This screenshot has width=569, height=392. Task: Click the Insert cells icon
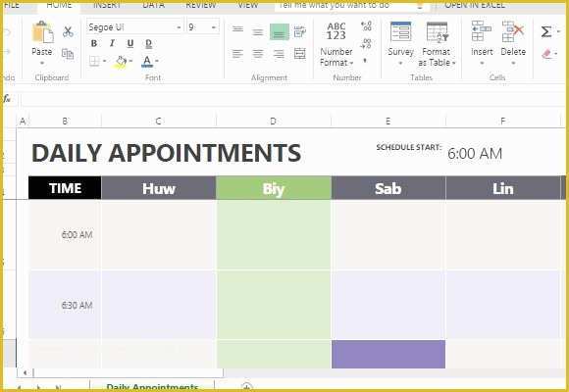coord(482,31)
